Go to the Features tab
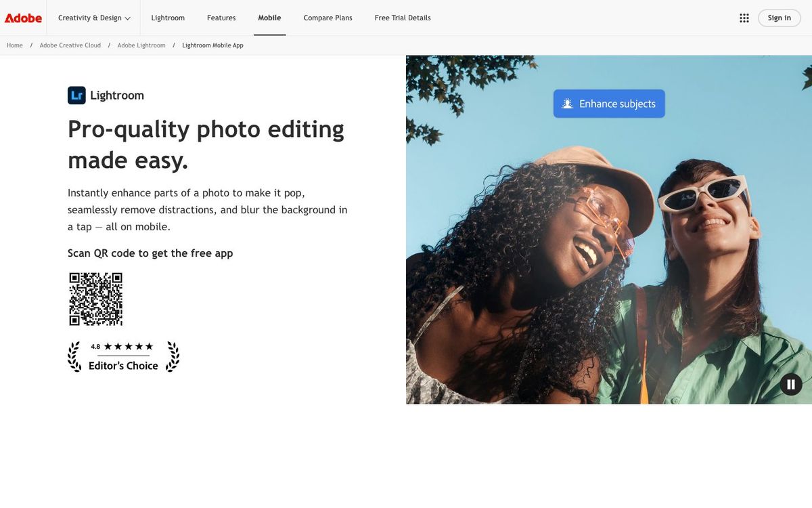The height and width of the screenshot is (508, 812). click(x=221, y=18)
